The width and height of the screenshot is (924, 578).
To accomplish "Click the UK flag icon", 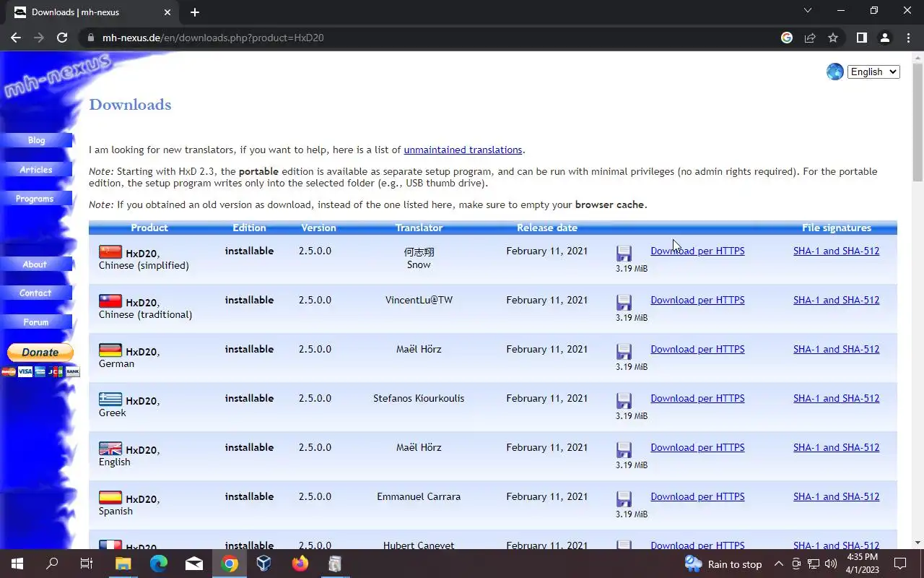I will click(x=110, y=448).
